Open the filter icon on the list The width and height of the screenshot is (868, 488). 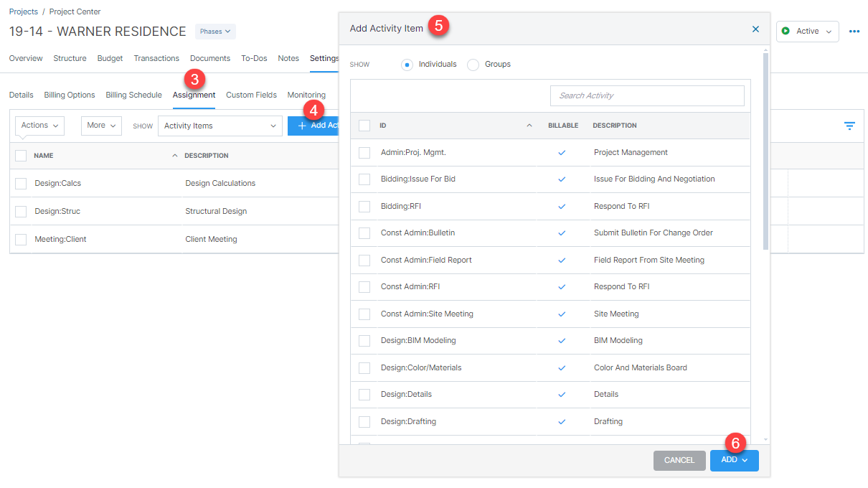pyautogui.click(x=849, y=126)
